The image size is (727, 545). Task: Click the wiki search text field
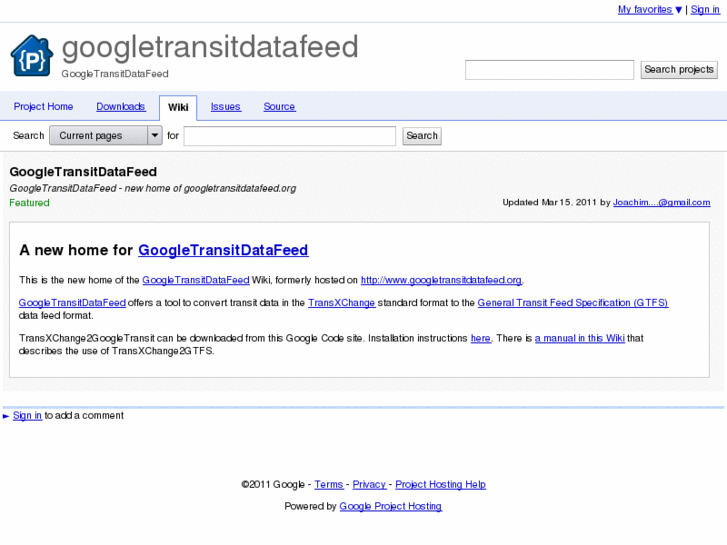click(290, 136)
